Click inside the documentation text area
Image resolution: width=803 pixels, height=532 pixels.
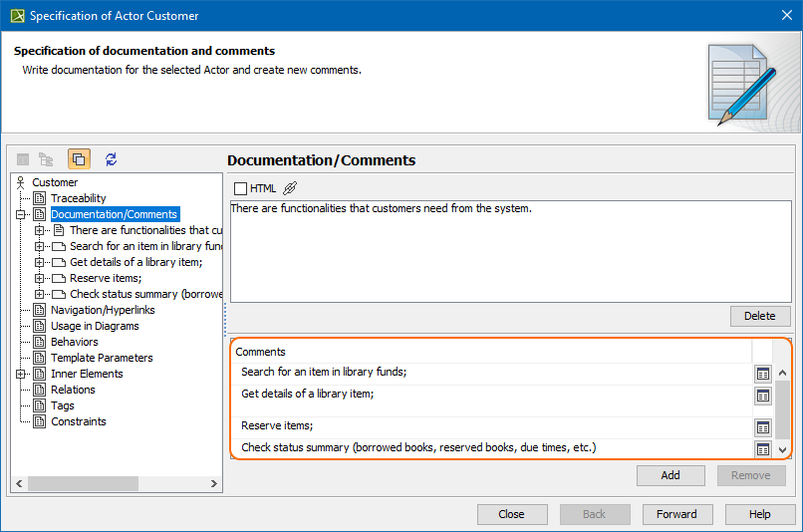point(508,259)
